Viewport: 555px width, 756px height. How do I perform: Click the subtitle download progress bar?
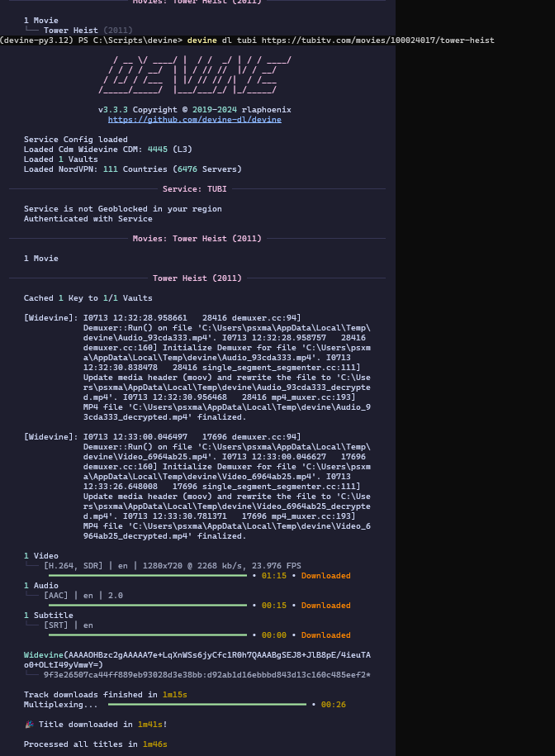(x=148, y=635)
